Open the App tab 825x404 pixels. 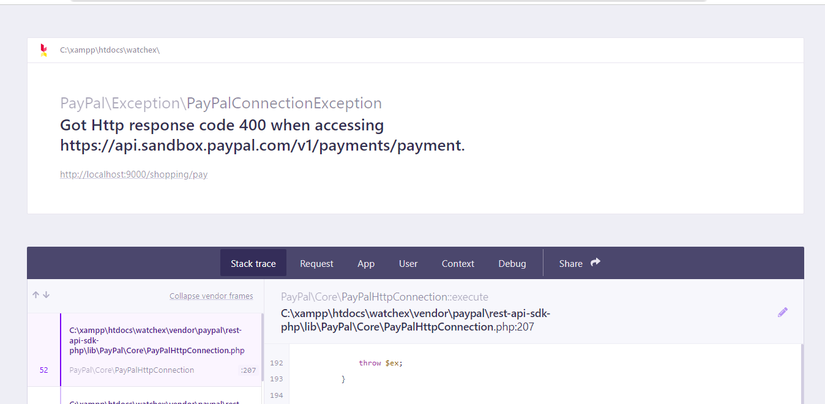[x=366, y=263]
